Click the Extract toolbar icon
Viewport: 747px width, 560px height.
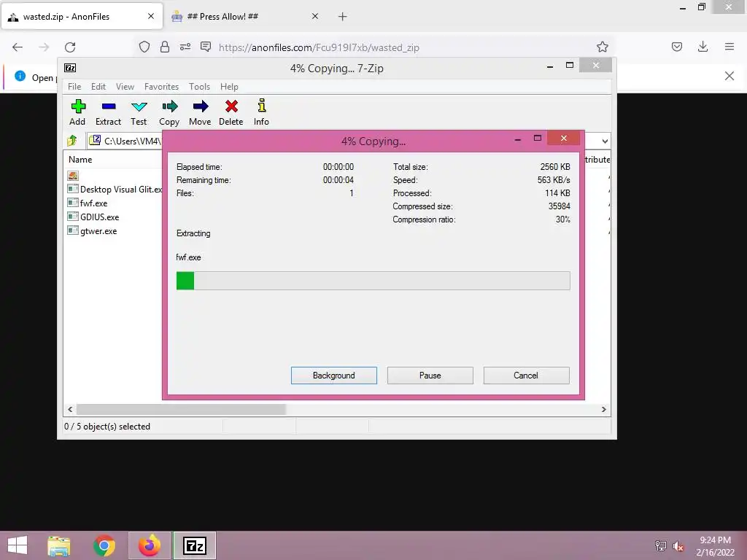coord(108,112)
